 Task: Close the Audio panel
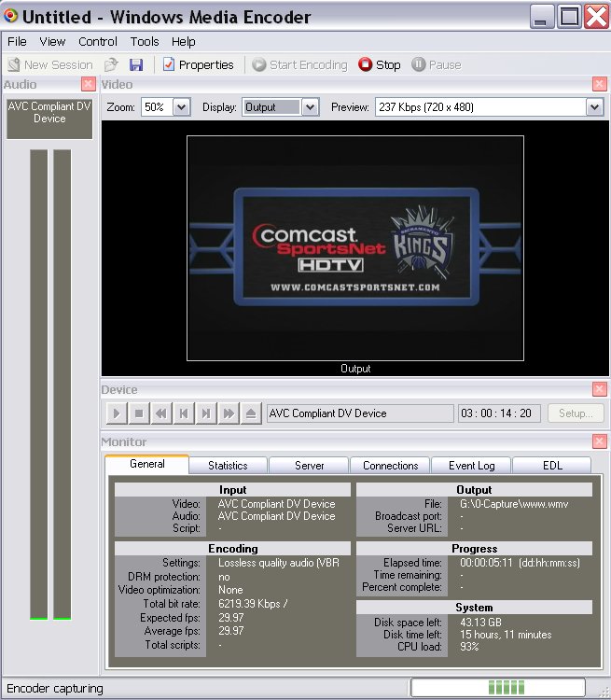click(x=89, y=84)
